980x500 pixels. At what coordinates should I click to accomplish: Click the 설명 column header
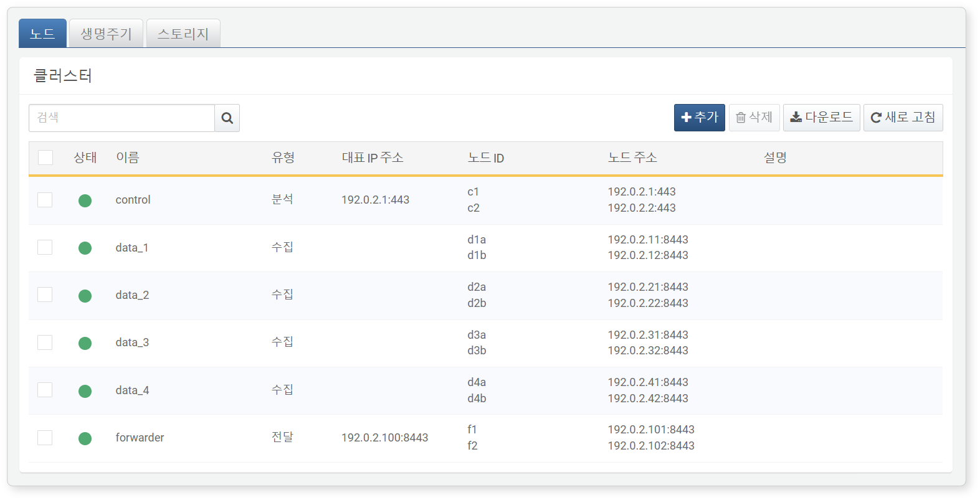click(x=775, y=158)
